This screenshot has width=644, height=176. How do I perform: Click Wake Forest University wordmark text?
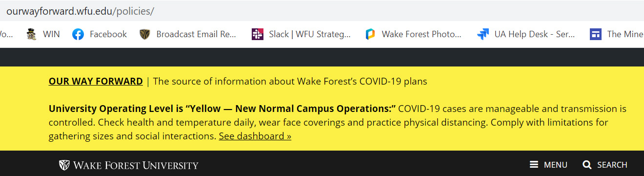click(x=136, y=165)
